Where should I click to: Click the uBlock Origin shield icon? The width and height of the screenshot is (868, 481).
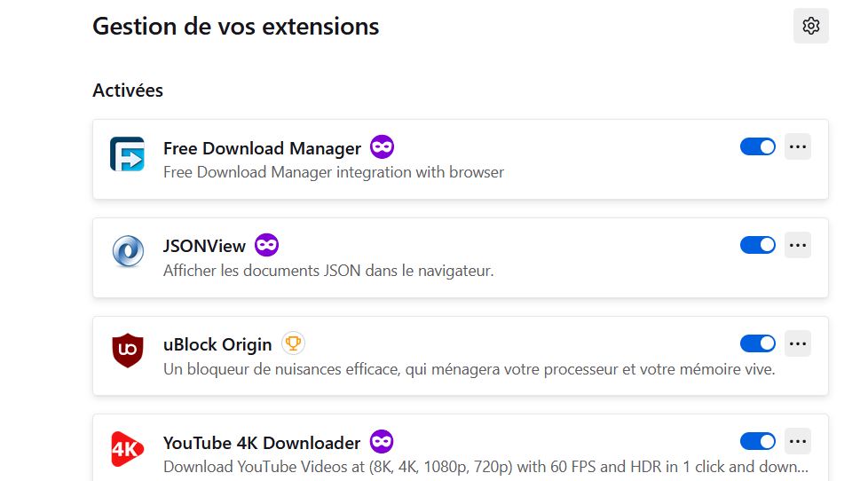tap(127, 350)
